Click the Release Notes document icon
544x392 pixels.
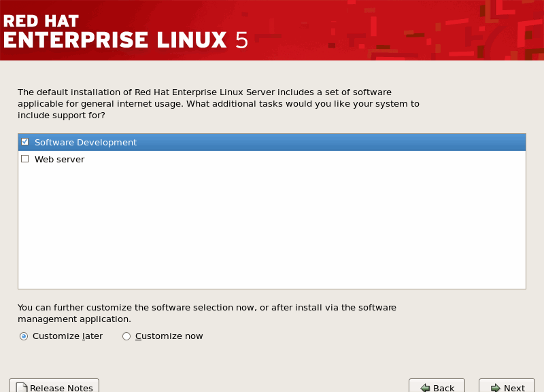tap(22, 388)
